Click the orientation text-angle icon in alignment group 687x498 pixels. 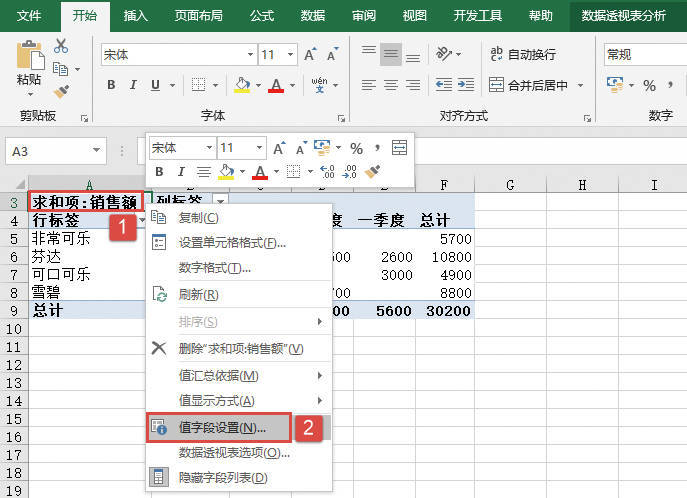[x=446, y=54]
